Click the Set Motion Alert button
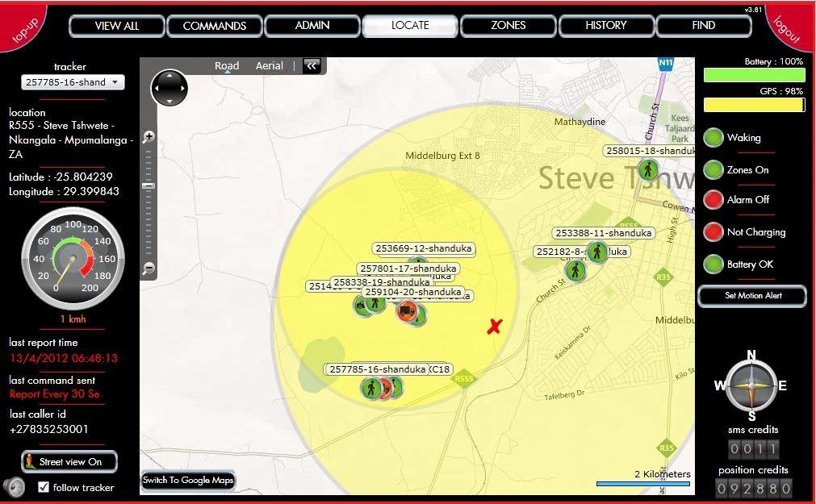 pos(752,296)
